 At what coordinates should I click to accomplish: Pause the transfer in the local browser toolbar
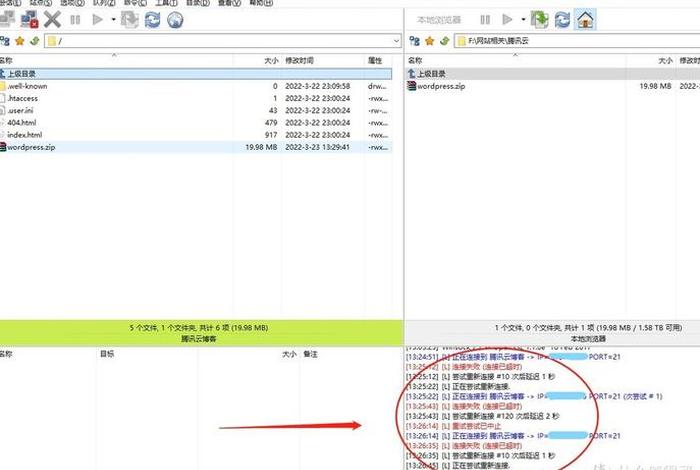(485, 20)
